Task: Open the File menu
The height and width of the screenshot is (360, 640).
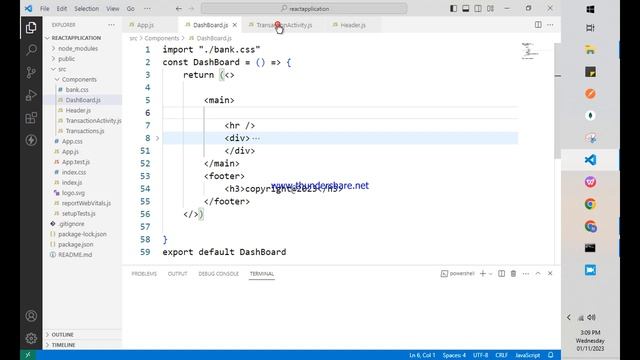Action: pyautogui.click(x=44, y=9)
